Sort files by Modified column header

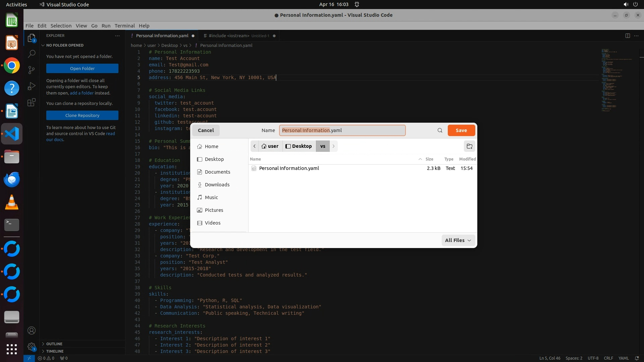tap(467, 159)
